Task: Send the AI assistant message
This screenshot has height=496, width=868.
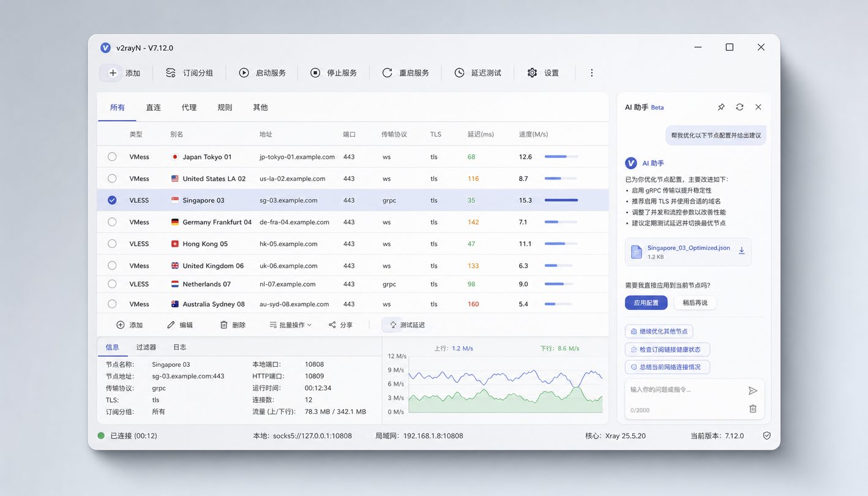Action: pos(753,391)
